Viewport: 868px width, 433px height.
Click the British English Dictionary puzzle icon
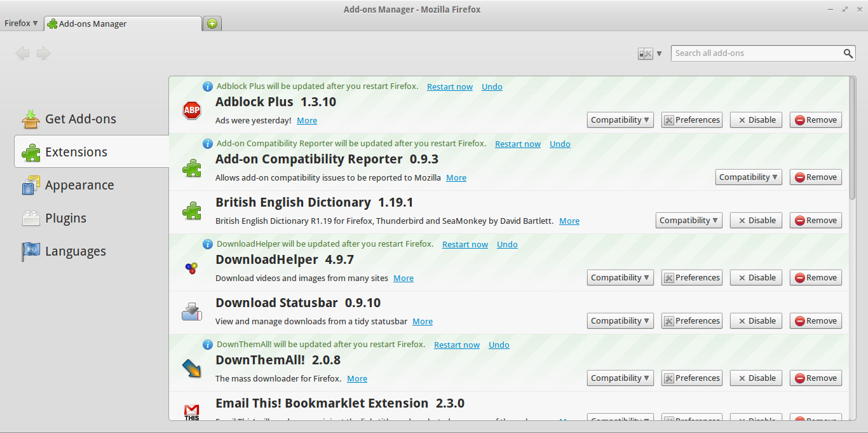point(191,211)
